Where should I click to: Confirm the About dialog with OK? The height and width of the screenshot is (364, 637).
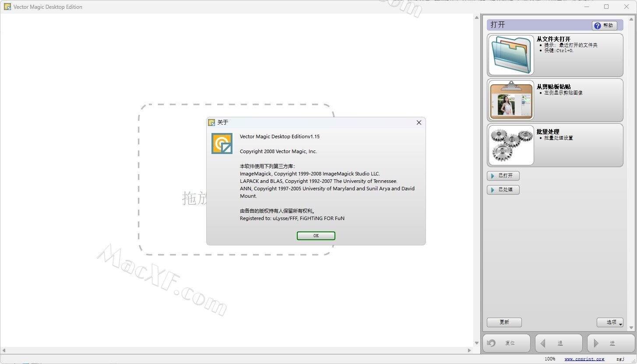tap(316, 236)
